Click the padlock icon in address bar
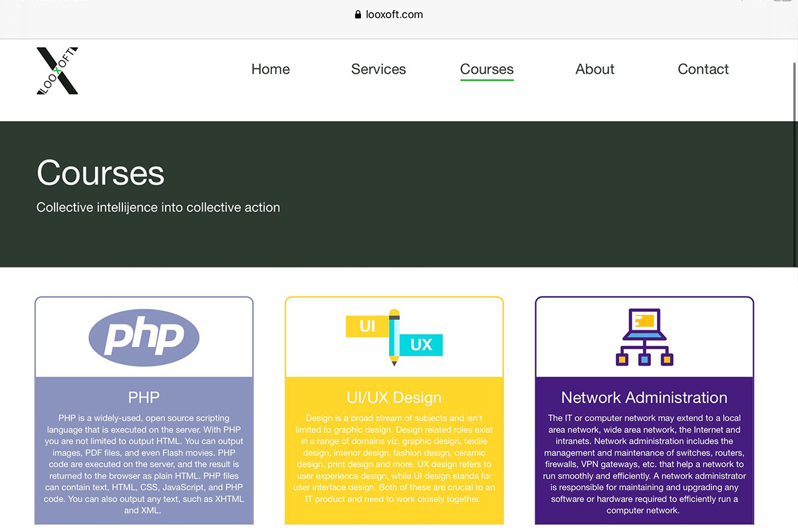 point(358,15)
